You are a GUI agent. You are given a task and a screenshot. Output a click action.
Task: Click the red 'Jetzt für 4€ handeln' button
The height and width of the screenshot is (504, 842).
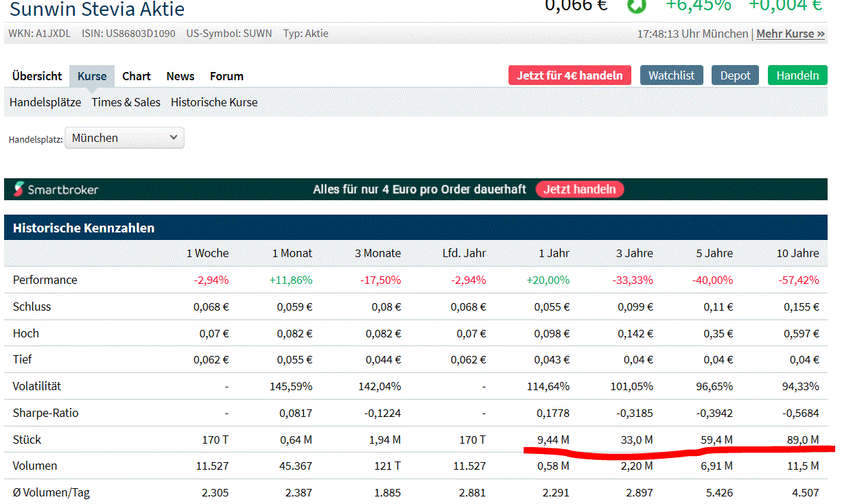(x=570, y=75)
